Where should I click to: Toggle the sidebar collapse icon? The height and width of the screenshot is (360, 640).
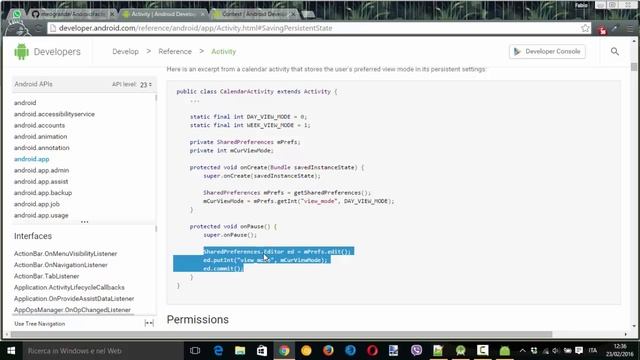(149, 323)
